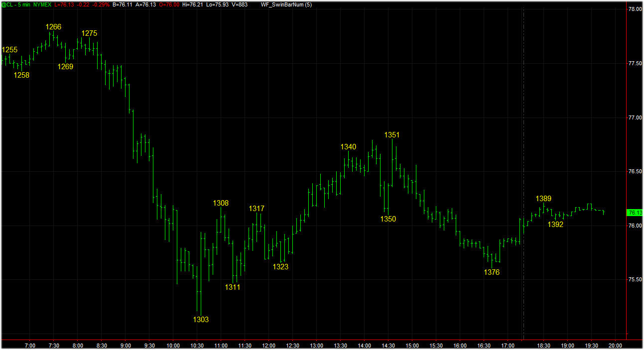Click the percent change "-0.29%"
Image resolution: width=644 pixels, height=350 pixels.
click(101, 4)
